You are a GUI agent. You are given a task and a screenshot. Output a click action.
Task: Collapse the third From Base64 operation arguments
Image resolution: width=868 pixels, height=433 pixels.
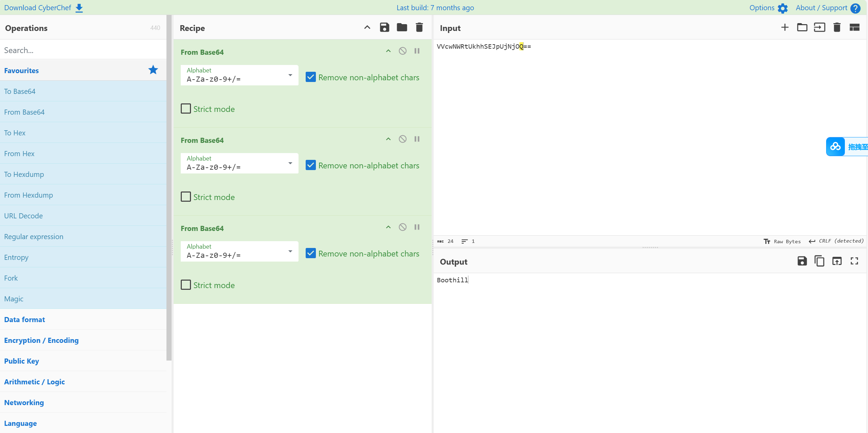(388, 227)
